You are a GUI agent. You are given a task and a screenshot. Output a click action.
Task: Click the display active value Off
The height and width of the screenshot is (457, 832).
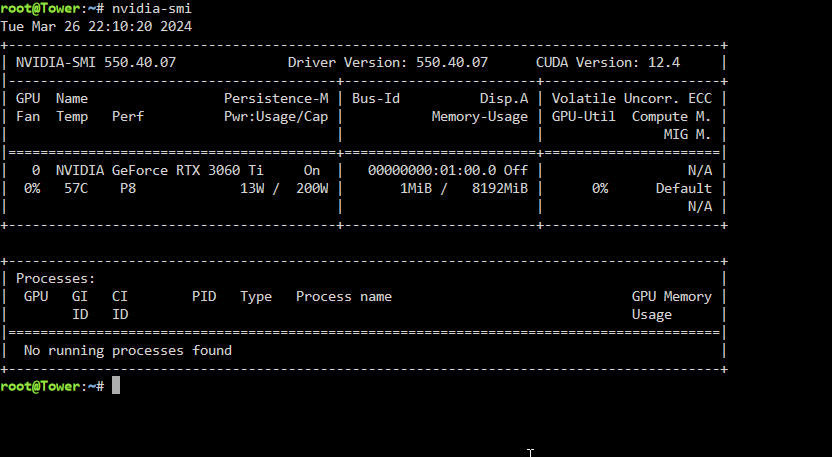[516, 170]
